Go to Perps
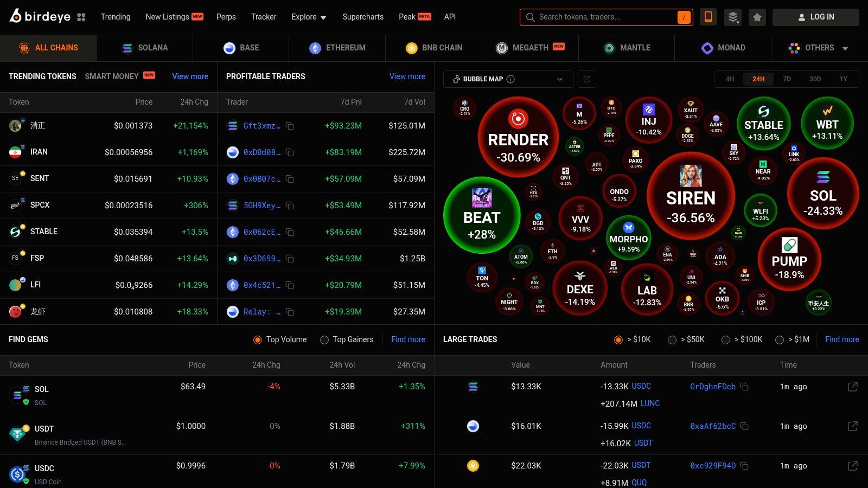 (226, 17)
